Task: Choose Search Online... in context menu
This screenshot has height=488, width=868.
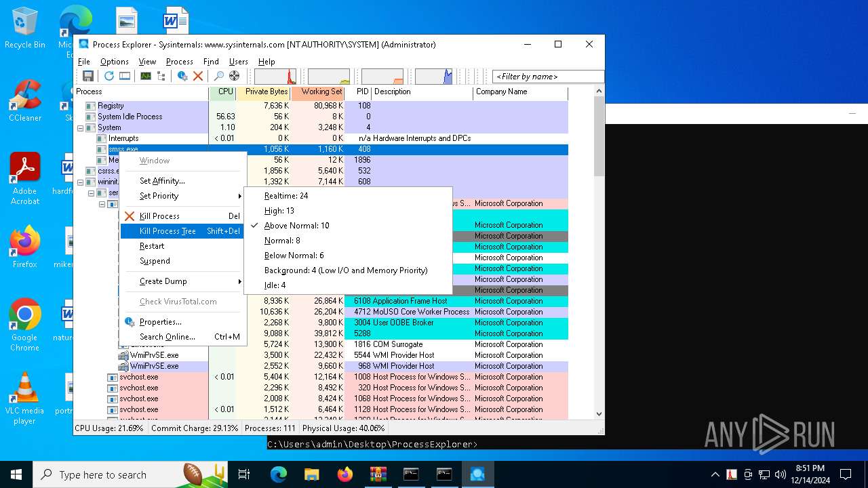Action: pos(182,337)
